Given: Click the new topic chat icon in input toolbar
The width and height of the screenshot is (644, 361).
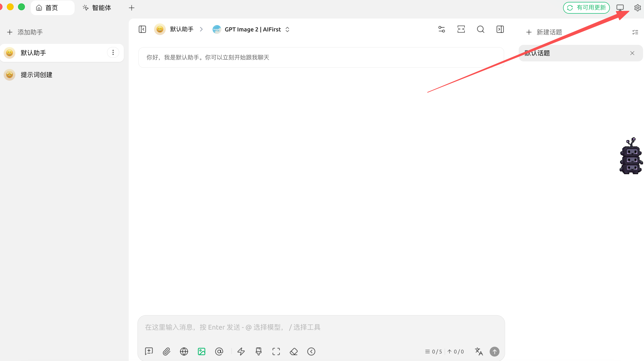Looking at the screenshot, I should point(149,351).
